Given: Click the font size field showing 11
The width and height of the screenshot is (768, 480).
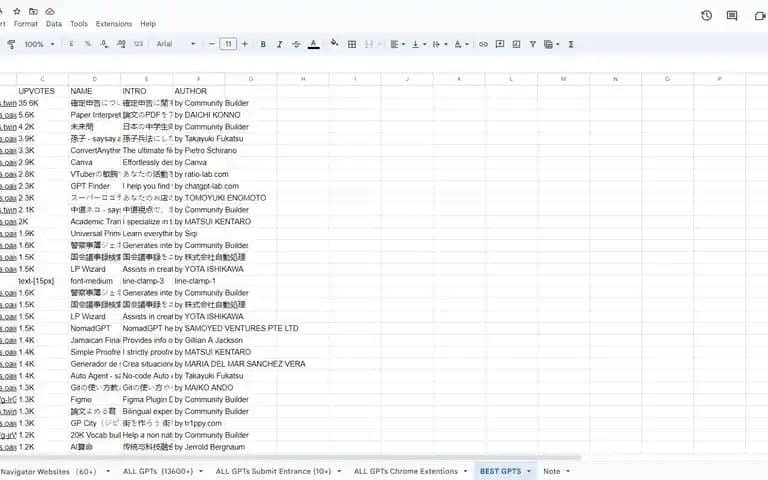Looking at the screenshot, I should [x=228, y=44].
